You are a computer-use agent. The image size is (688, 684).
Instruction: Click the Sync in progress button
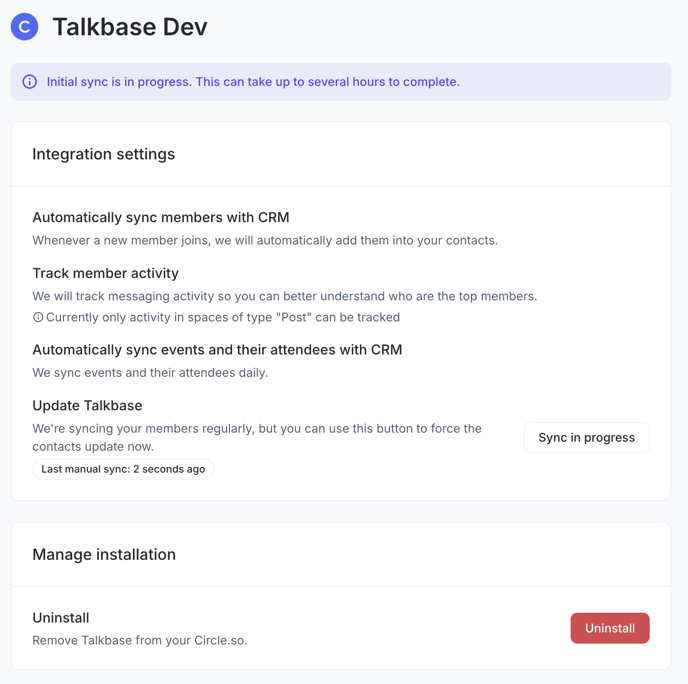coord(587,437)
